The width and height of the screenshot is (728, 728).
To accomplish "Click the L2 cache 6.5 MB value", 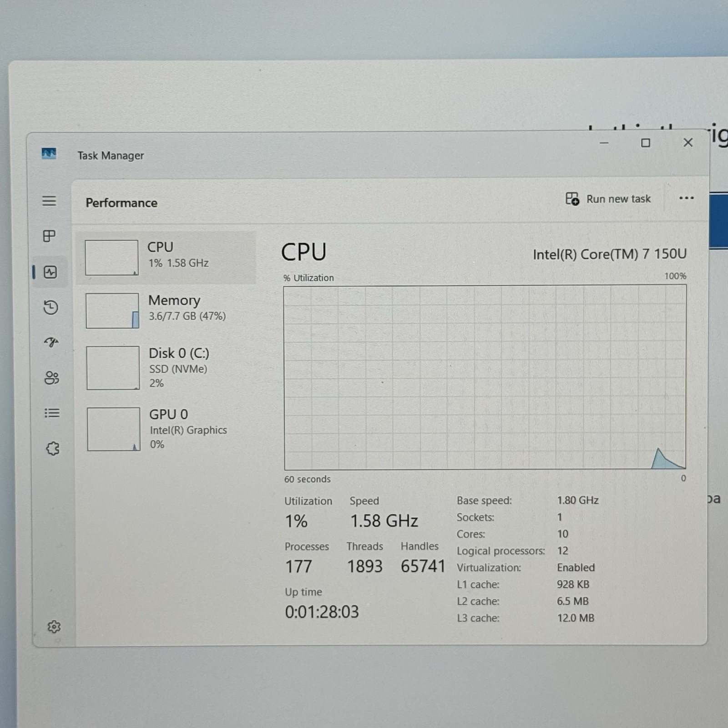I will click(573, 601).
